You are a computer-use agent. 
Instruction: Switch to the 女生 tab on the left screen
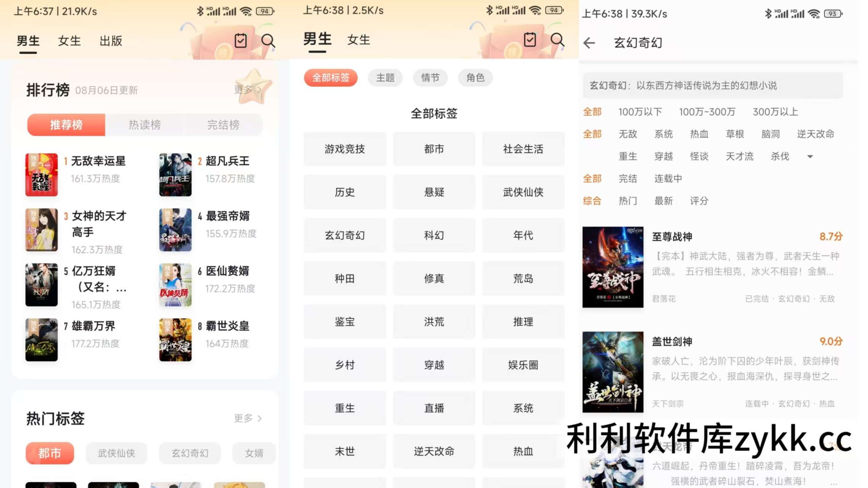(69, 41)
